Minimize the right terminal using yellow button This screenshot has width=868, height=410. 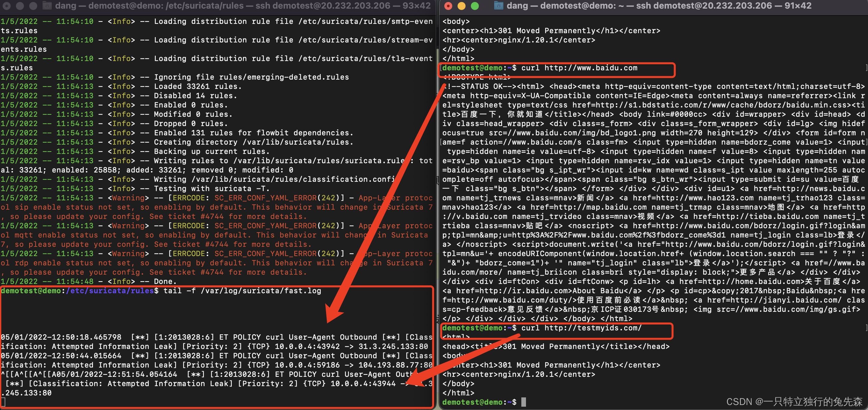coord(461,6)
